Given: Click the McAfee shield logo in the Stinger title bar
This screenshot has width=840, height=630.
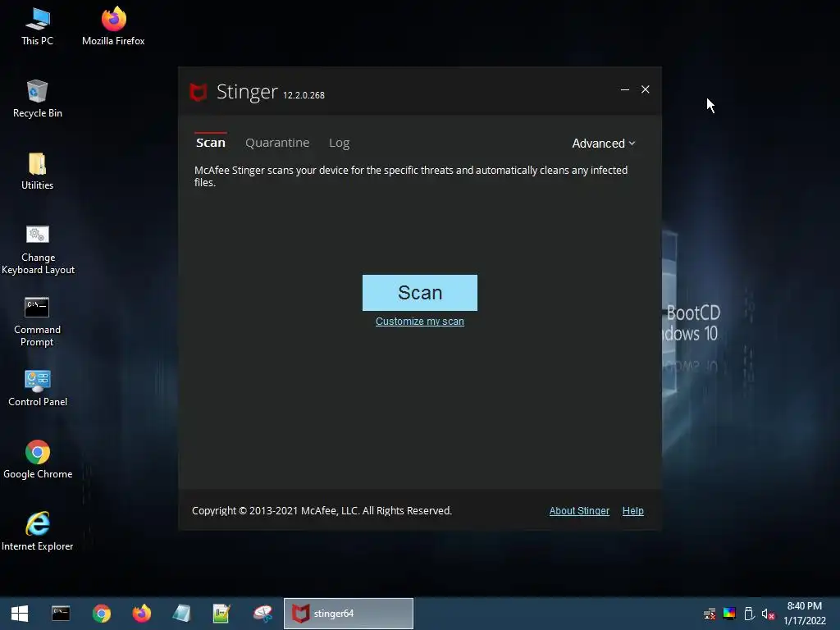Looking at the screenshot, I should point(199,92).
